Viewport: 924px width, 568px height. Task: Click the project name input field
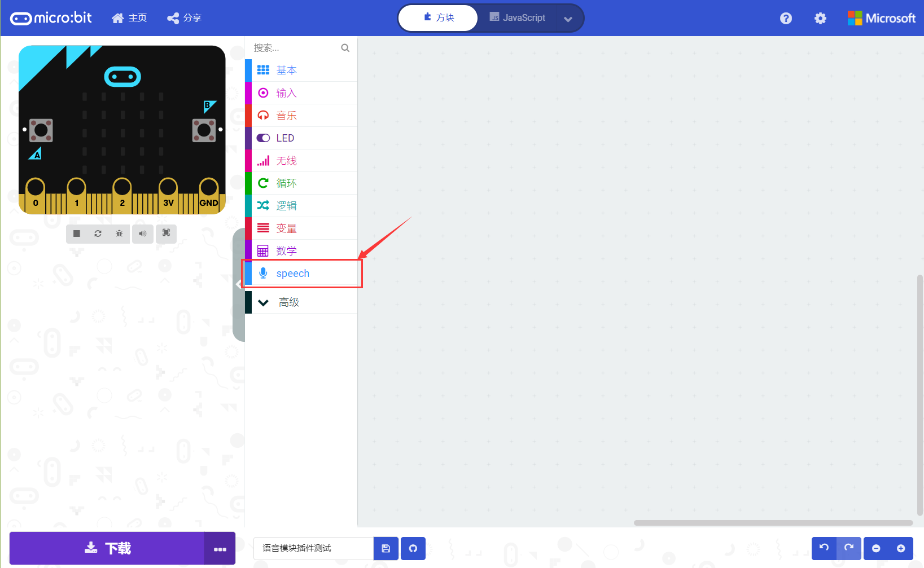(x=313, y=548)
